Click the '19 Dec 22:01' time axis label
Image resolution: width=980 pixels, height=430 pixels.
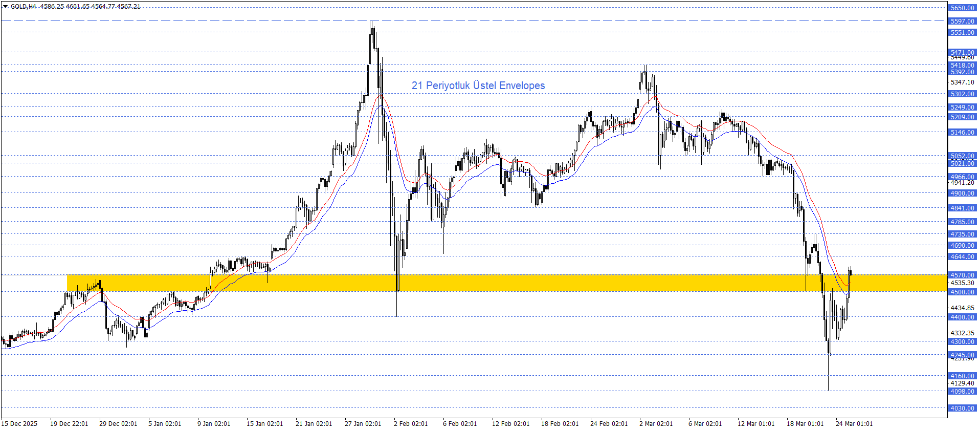69,424
